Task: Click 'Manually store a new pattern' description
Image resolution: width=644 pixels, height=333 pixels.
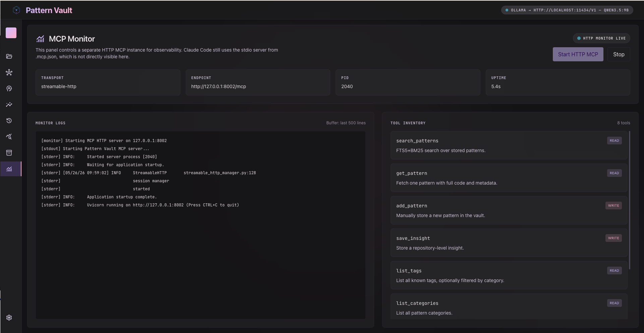Action: tap(441, 215)
